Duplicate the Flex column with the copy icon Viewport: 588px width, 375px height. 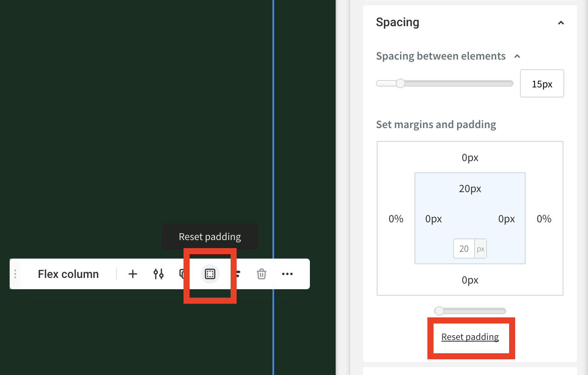[x=182, y=274]
